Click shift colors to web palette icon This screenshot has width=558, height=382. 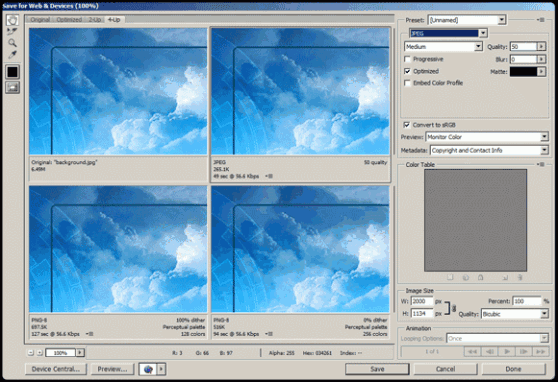pos(465,277)
